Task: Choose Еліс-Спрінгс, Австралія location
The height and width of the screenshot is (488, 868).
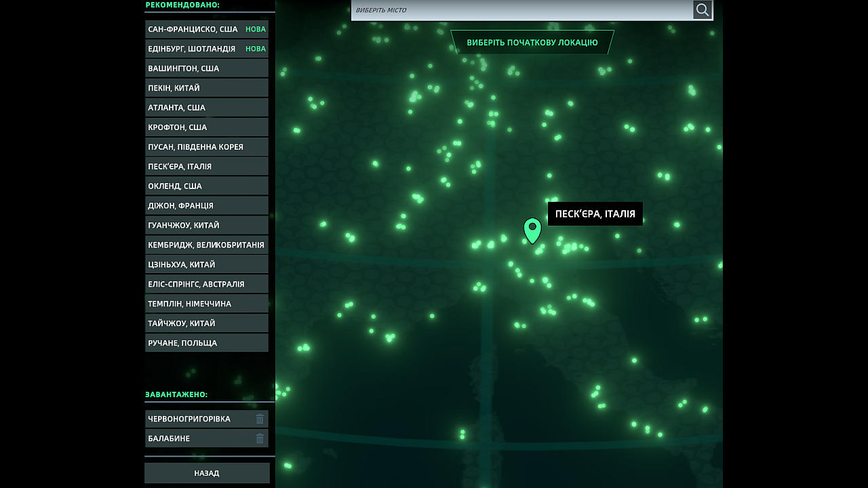Action: click(x=207, y=285)
